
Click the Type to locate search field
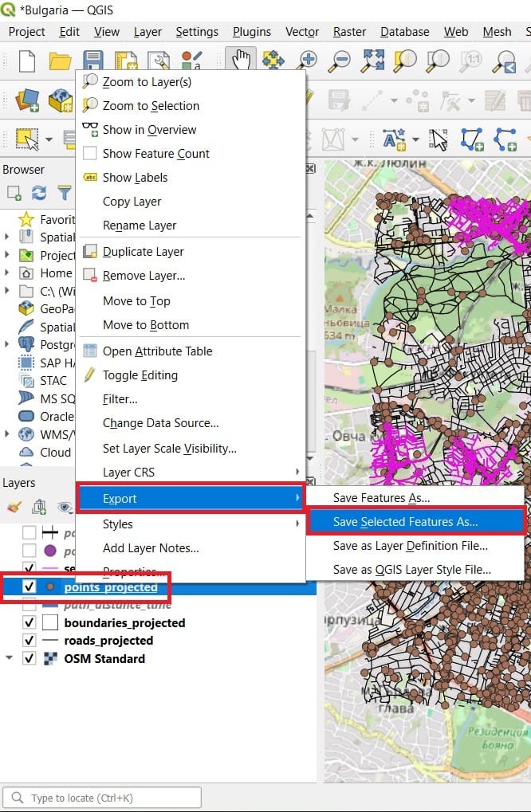tap(102, 798)
